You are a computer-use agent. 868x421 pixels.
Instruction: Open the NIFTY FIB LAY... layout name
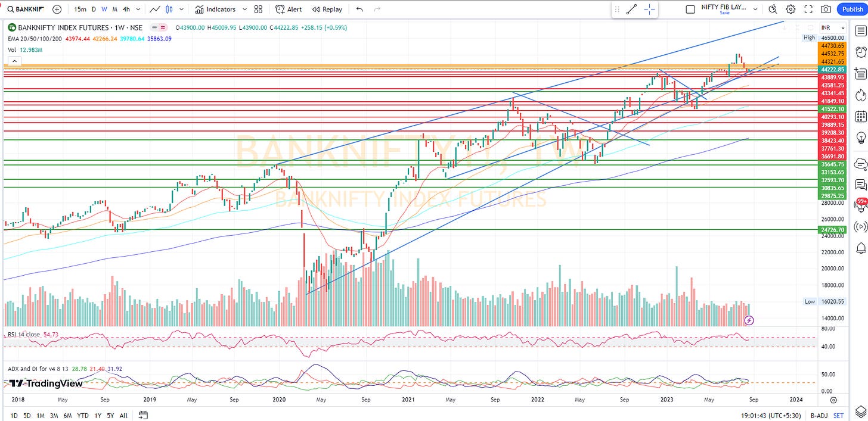(724, 7)
